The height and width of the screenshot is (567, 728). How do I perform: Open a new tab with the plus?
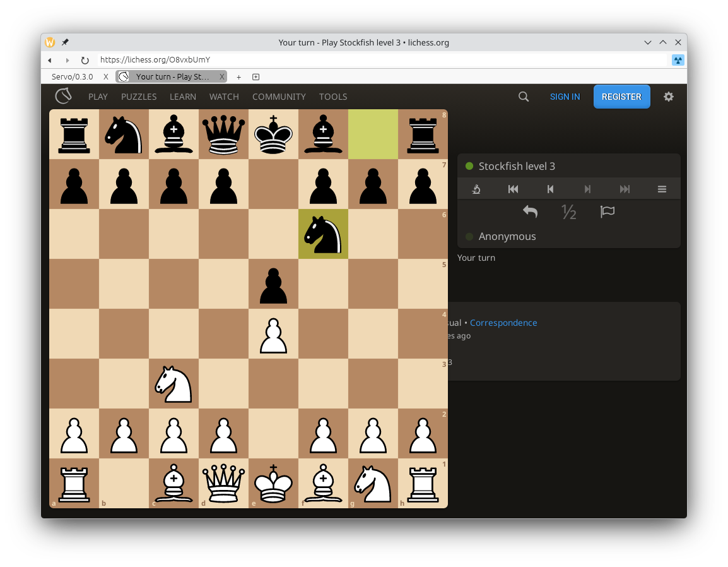coord(238,77)
